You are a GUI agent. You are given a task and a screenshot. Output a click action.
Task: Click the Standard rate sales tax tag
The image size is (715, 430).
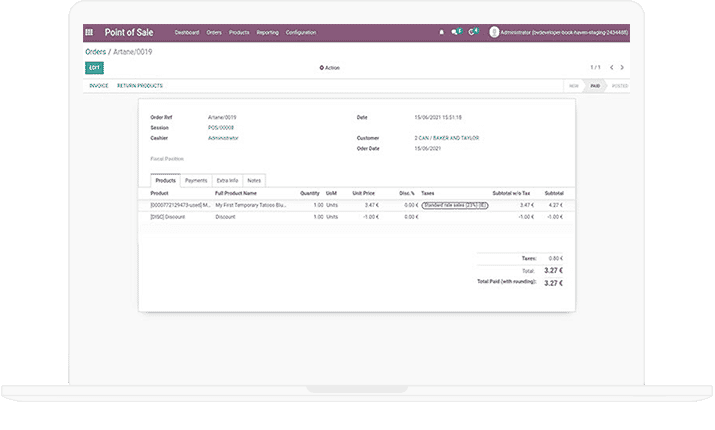455,204
